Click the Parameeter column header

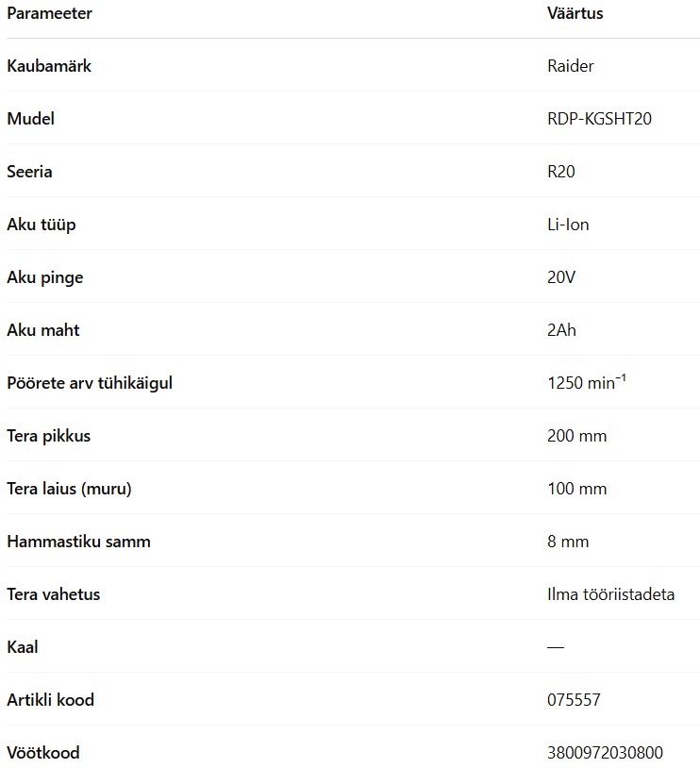point(49,13)
